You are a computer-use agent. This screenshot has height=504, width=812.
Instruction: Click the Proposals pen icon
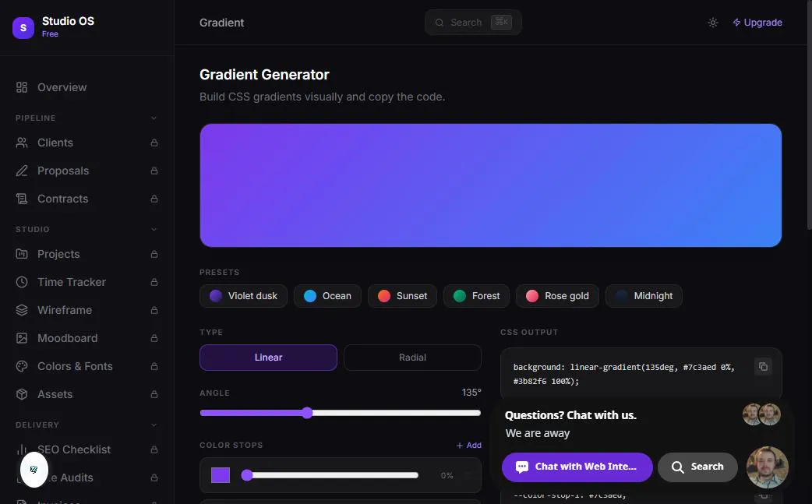[22, 171]
